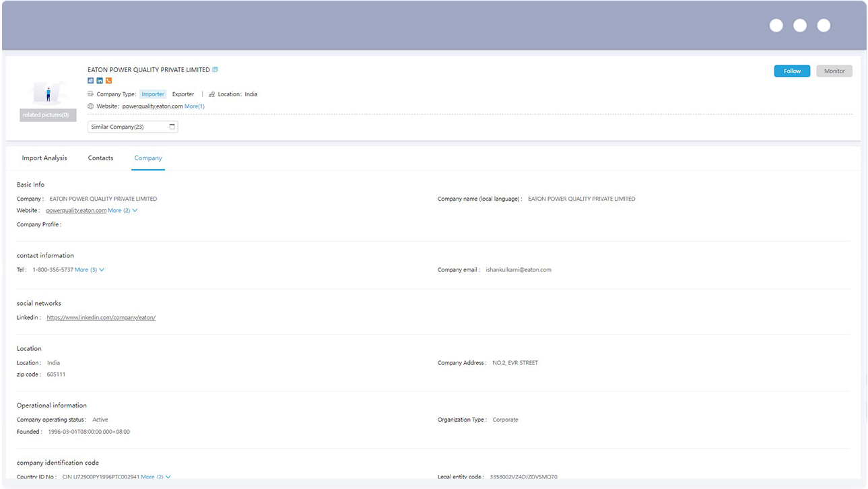Click the company identification code heading
The width and height of the screenshot is (868, 489).
click(x=58, y=463)
